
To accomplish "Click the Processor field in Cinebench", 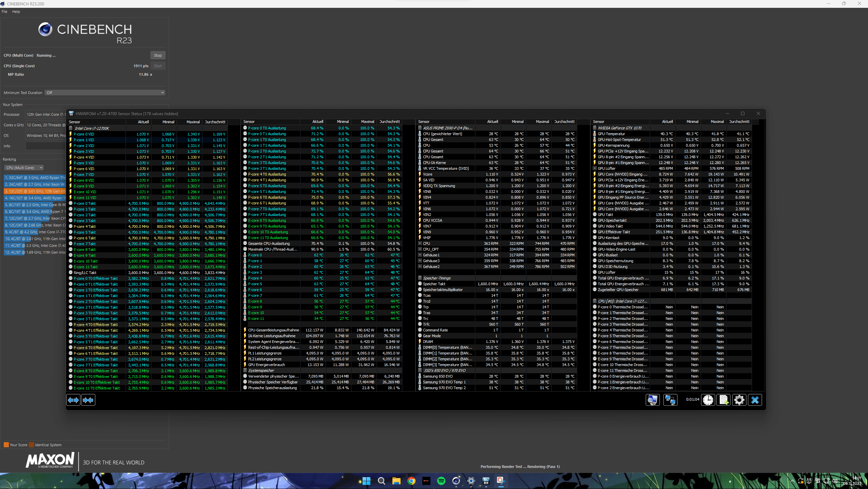I will coord(46,114).
